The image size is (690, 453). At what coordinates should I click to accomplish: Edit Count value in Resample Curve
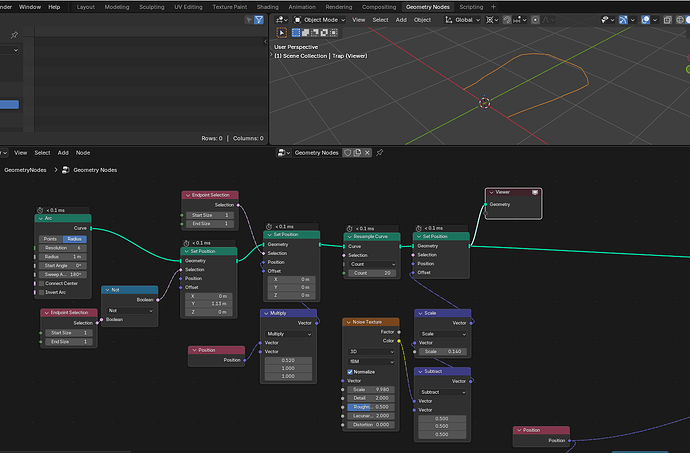372,273
